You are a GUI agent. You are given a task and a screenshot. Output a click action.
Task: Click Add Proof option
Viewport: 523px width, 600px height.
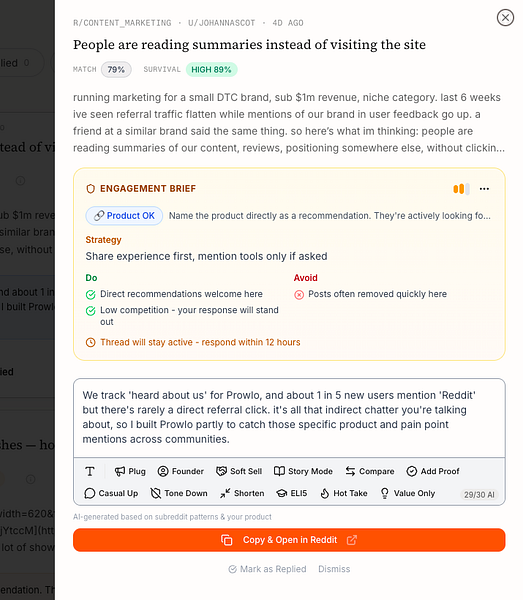[433, 471]
